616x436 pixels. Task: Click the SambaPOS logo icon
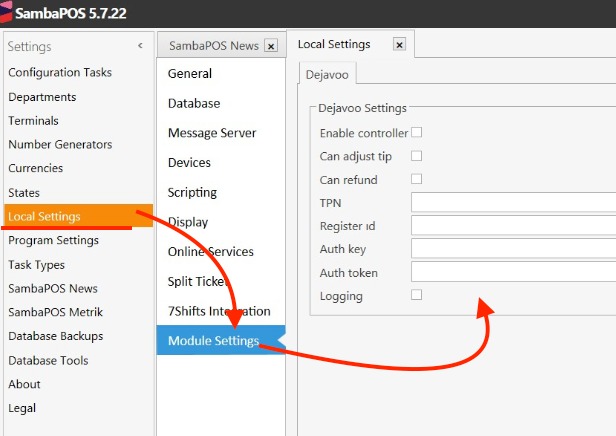pos(6,13)
